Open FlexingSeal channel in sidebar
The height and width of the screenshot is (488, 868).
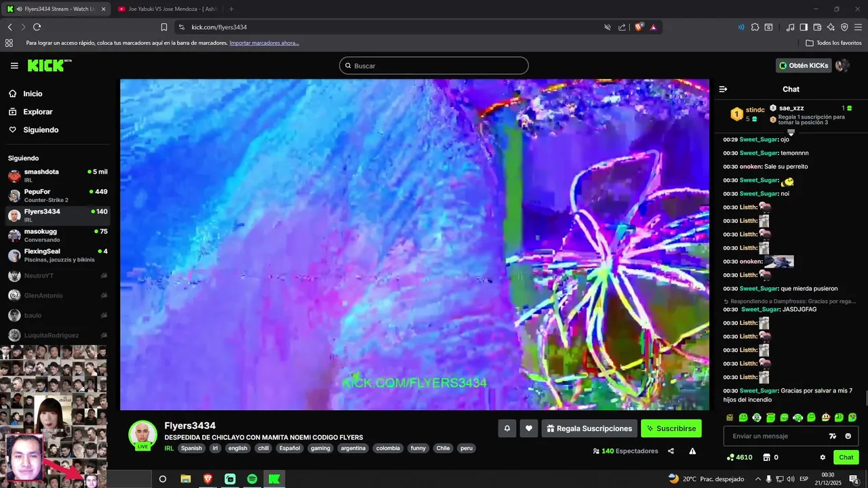58,255
